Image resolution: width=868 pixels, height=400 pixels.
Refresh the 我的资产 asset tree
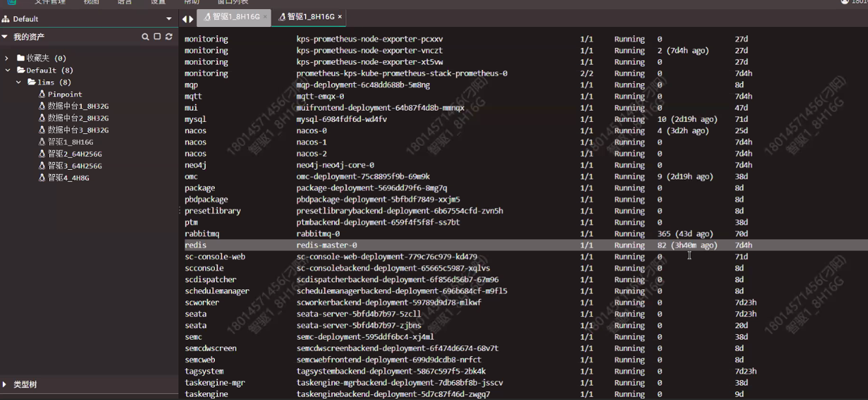coord(168,37)
